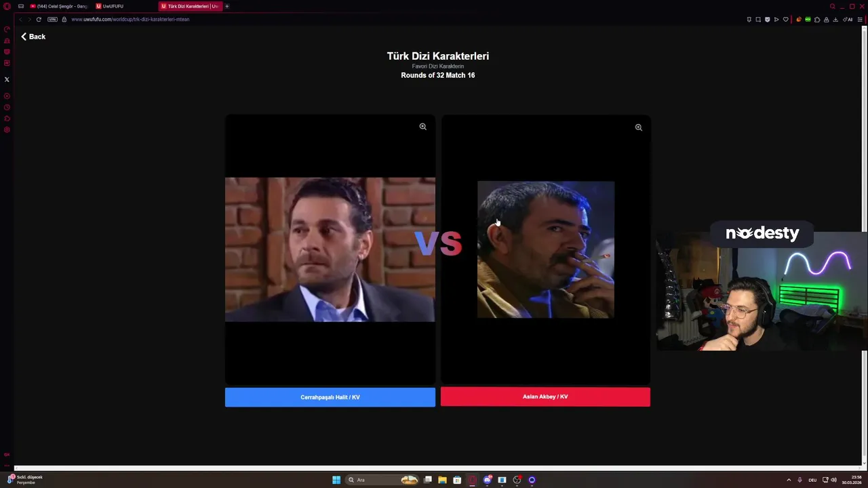Open the Aslan Akbey picture
Image resolution: width=868 pixels, height=488 pixels.
click(546, 249)
